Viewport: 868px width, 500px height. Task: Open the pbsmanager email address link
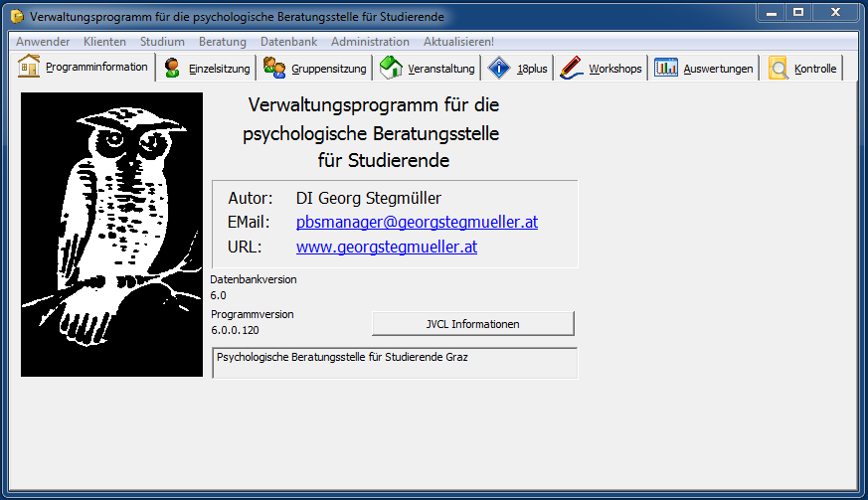(417, 223)
